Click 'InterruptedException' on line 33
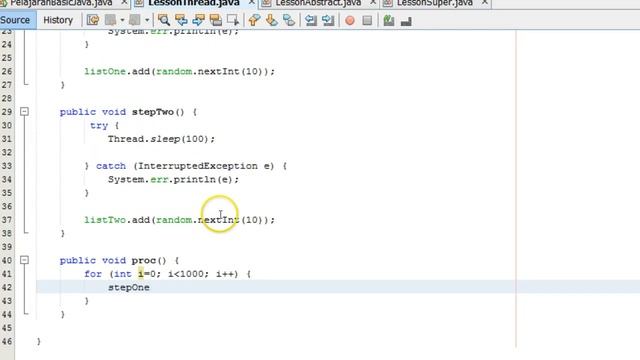This screenshot has width=640, height=360. tap(198, 166)
